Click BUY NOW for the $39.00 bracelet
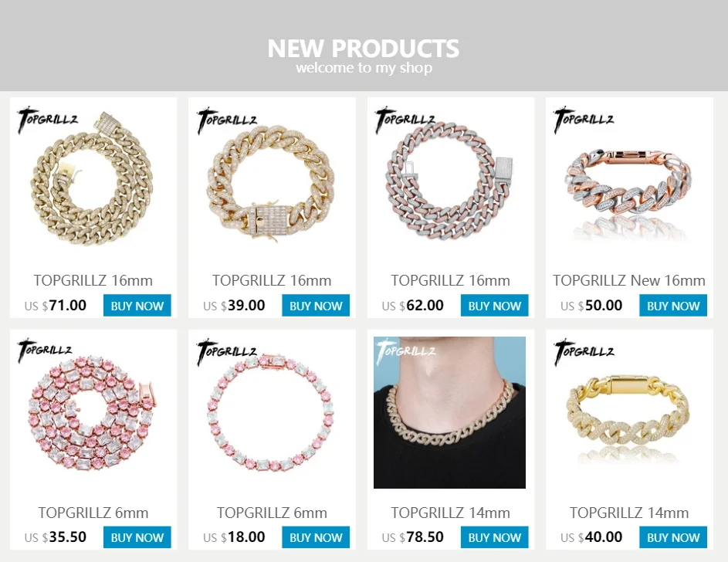The height and width of the screenshot is (562, 728). coord(316,306)
